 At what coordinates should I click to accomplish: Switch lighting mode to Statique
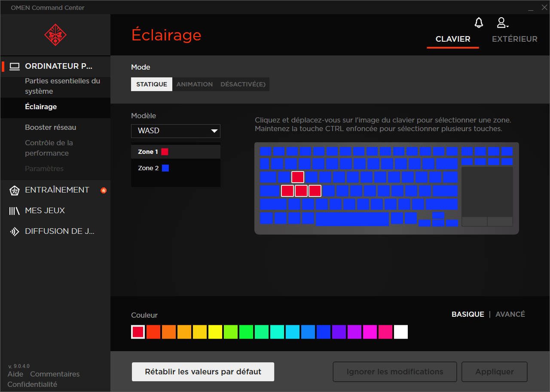(152, 84)
